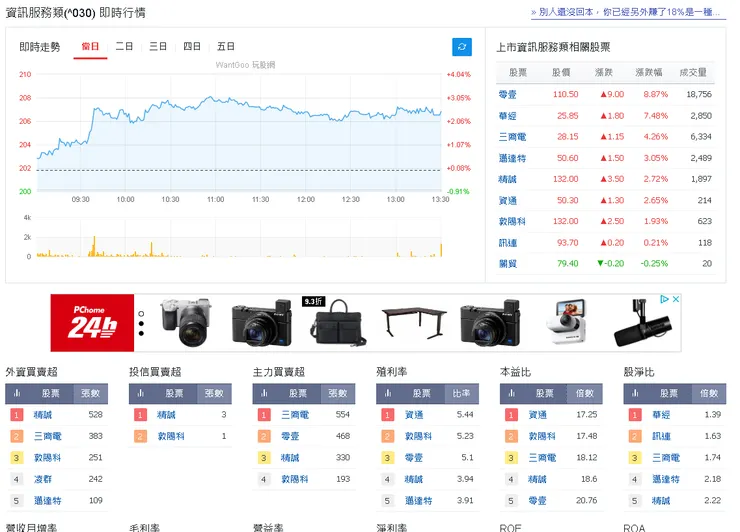Image resolution: width=740 pixels, height=532 pixels.
Task: Open the black microphone ad product
Action: pos(643,323)
